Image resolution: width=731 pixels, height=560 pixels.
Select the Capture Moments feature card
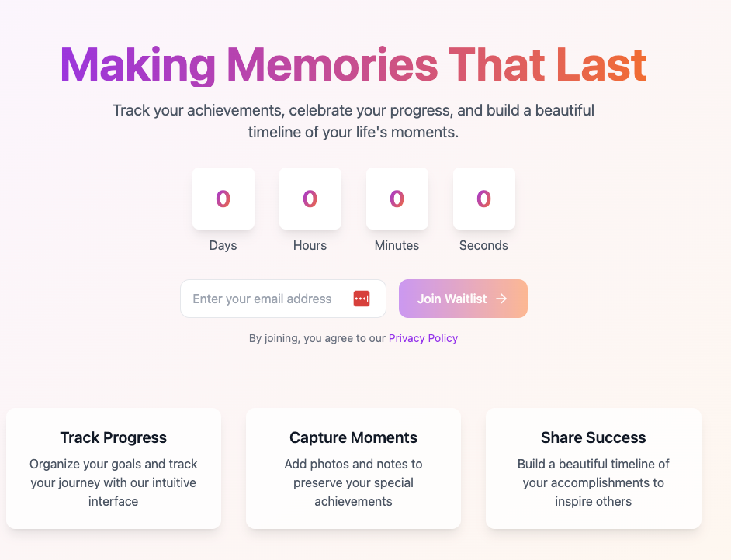point(353,468)
